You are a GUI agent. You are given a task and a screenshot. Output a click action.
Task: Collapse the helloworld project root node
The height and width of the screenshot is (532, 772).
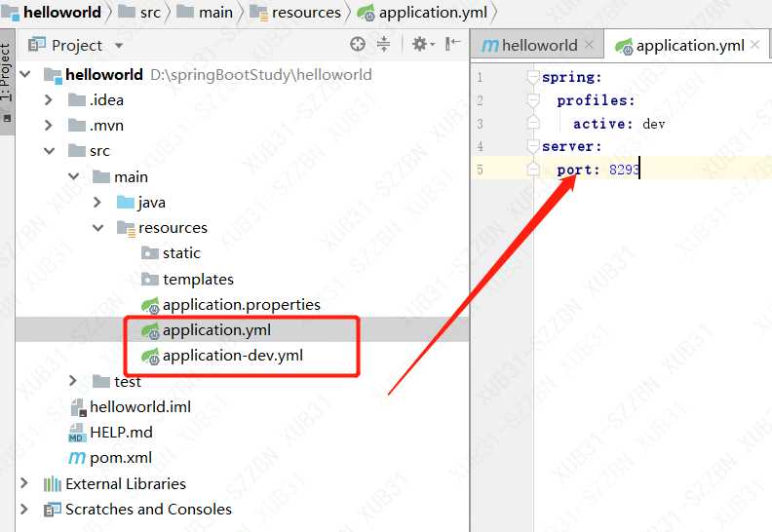click(25, 74)
